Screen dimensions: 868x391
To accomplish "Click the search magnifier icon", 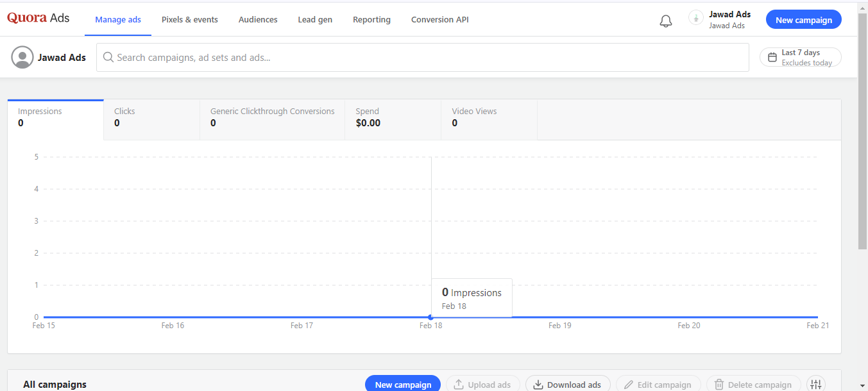I will click(x=108, y=58).
